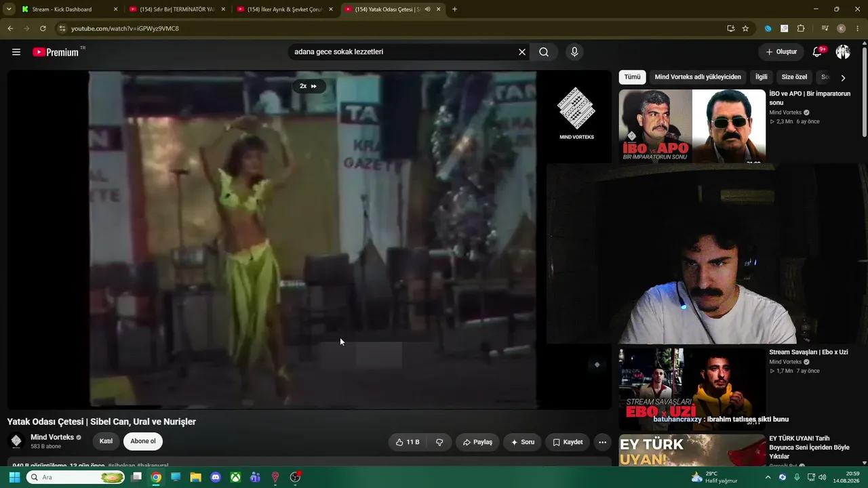Open the Chrome profile K menu
This screenshot has width=868, height=488.
tap(842, 28)
